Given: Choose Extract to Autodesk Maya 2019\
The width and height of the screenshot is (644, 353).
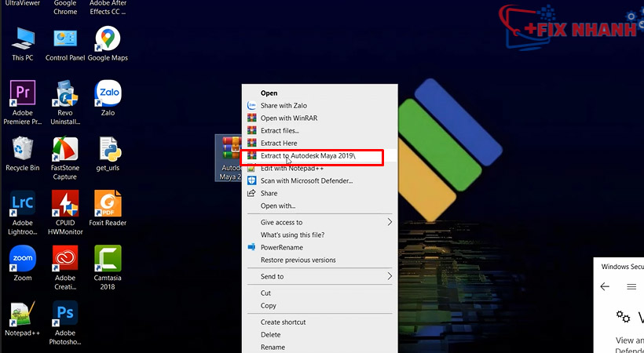Looking at the screenshot, I should click(x=320, y=155).
